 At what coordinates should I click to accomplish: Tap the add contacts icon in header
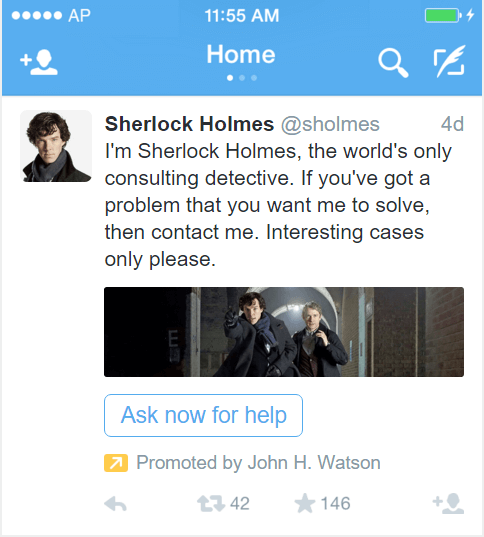pyautogui.click(x=39, y=62)
